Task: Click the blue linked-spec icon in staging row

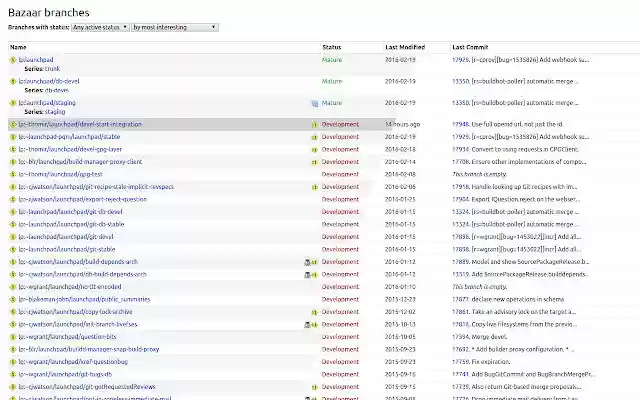Action: pos(315,104)
